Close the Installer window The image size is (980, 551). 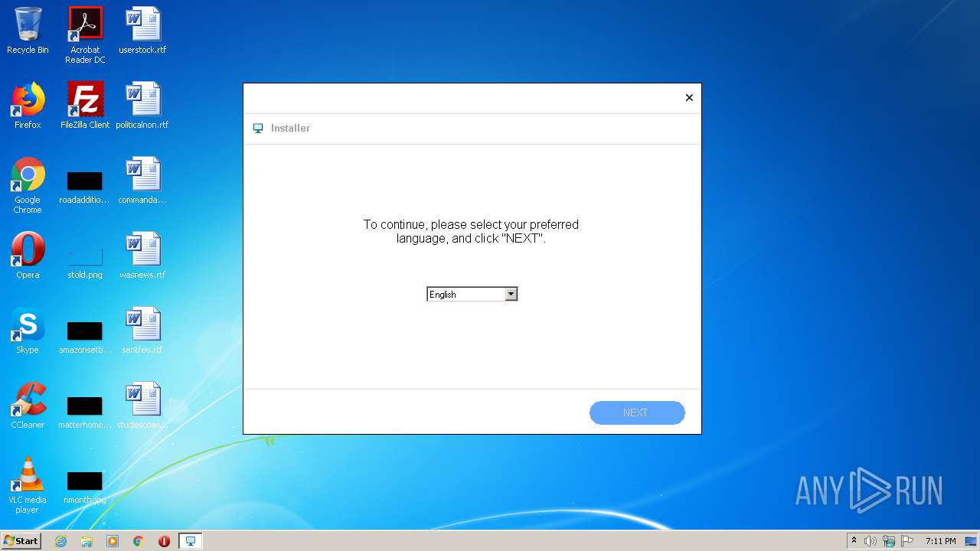tap(689, 97)
